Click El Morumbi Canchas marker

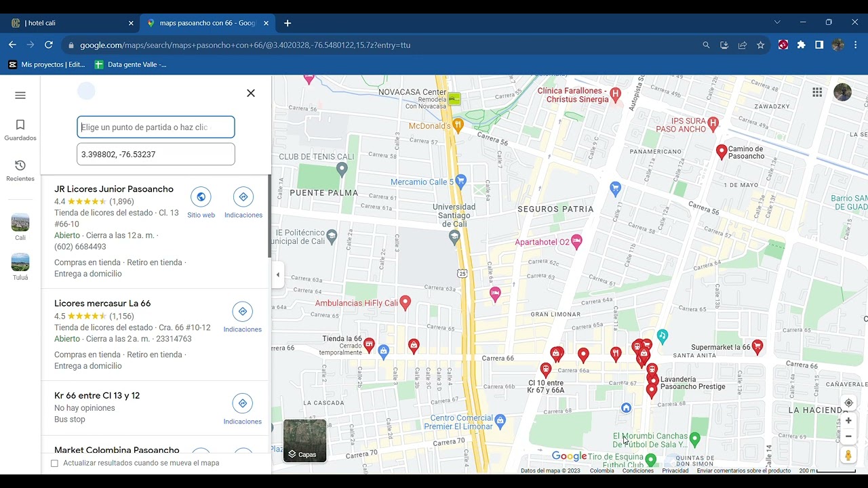694,439
